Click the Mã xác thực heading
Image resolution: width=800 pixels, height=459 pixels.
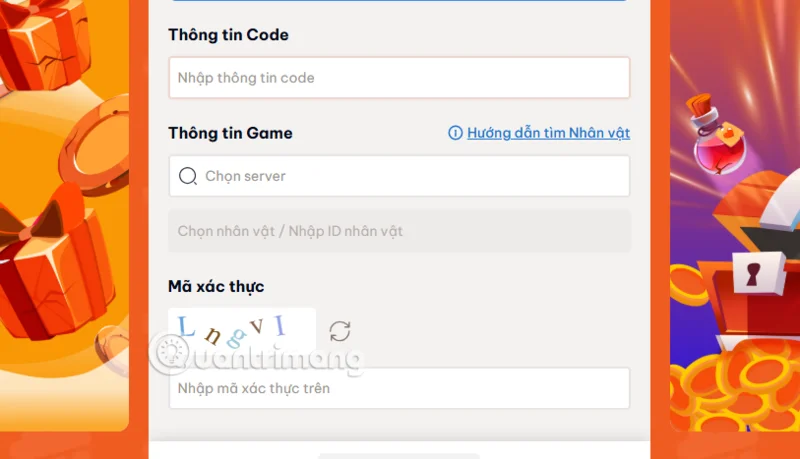[216, 286]
